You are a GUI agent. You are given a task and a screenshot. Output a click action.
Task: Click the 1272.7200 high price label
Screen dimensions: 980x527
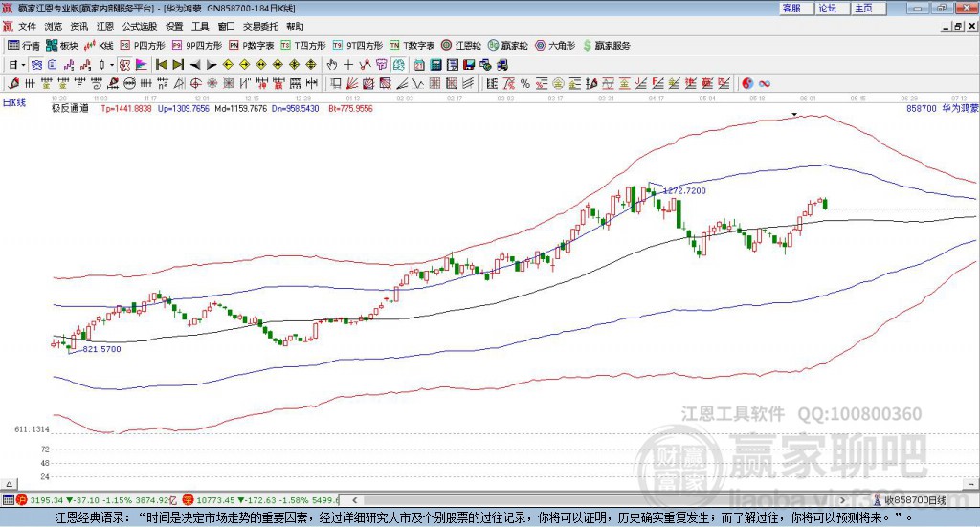point(684,191)
